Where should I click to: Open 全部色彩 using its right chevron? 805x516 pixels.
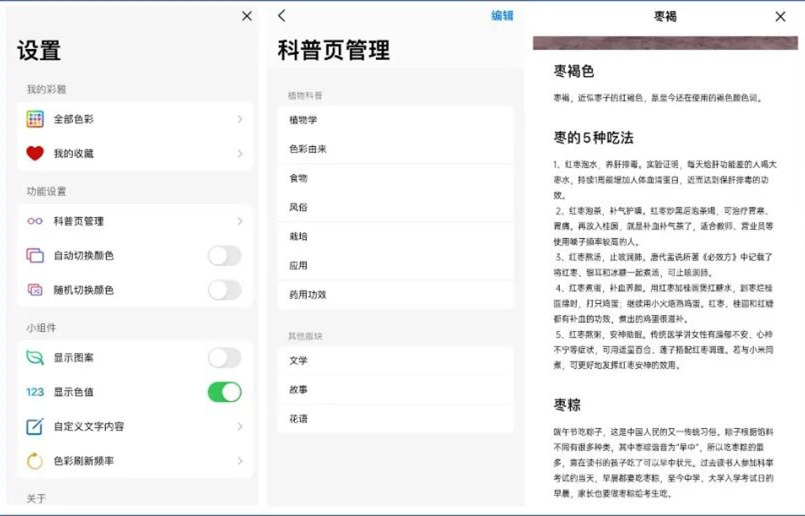pos(240,119)
